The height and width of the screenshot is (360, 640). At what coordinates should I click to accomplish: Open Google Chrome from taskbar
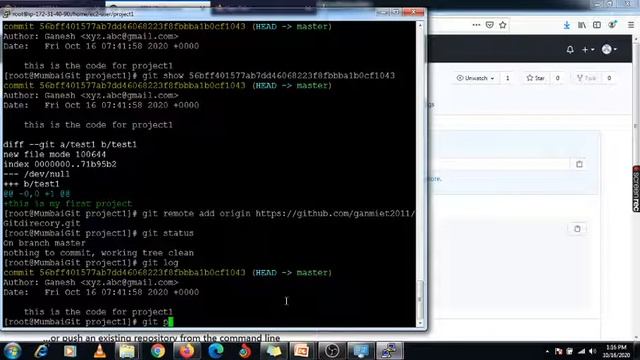[158, 351]
